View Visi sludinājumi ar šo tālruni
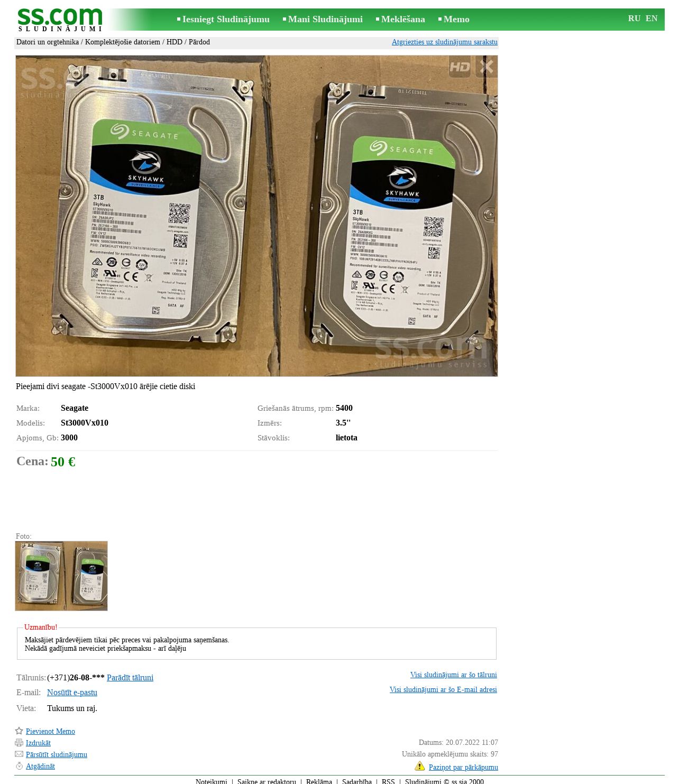 pyautogui.click(x=453, y=675)
